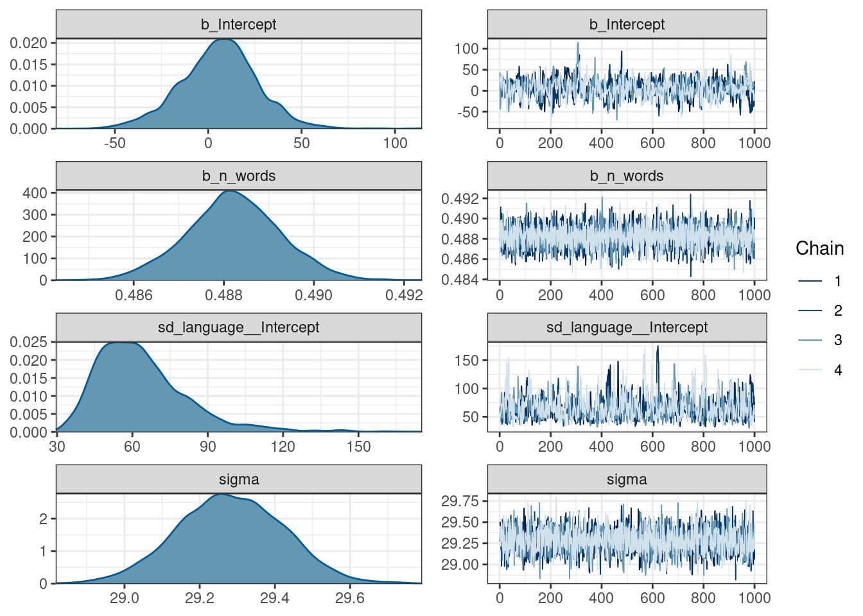Open the sd_language__Intercept trace panel header
The height and width of the screenshot is (616, 863).
[627, 327]
